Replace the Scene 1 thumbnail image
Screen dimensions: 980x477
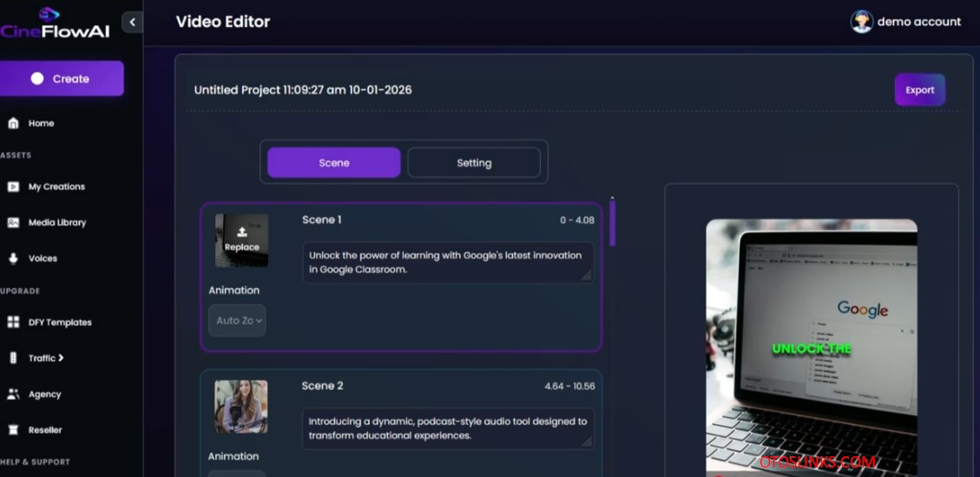click(x=242, y=240)
